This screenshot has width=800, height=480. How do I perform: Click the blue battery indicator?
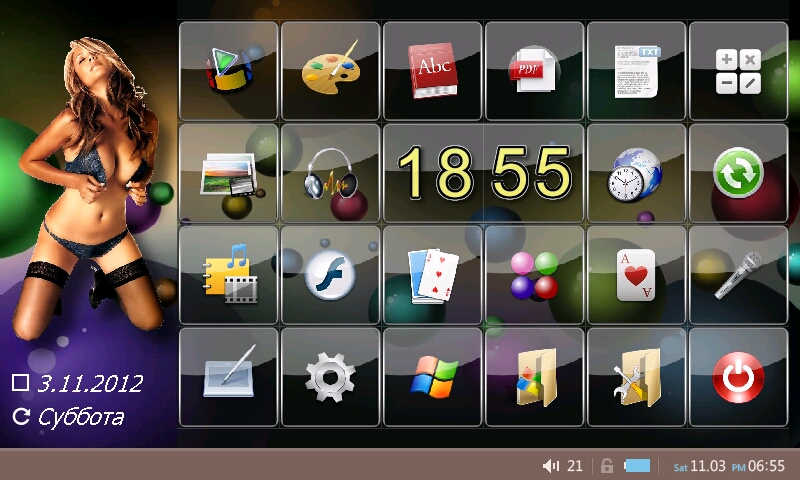[x=637, y=465]
